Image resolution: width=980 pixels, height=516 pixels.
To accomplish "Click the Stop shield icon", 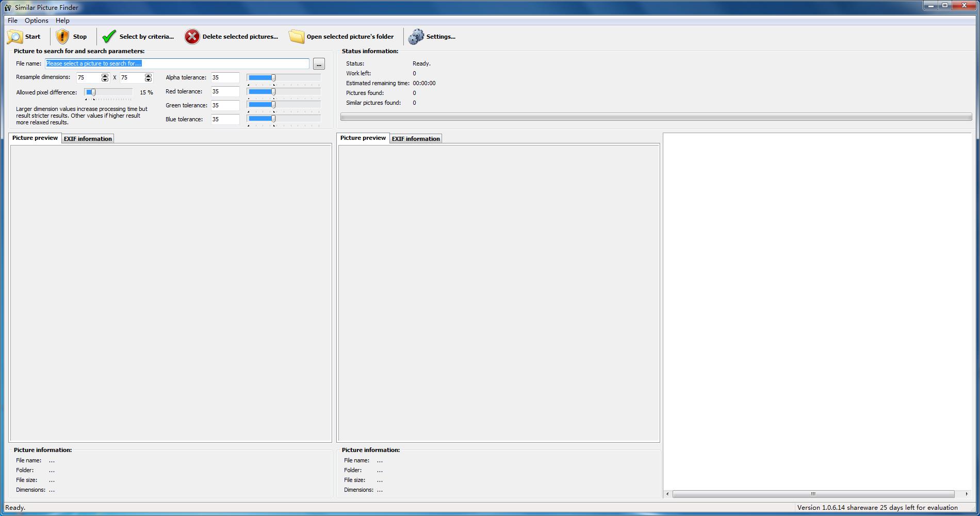I will [61, 36].
